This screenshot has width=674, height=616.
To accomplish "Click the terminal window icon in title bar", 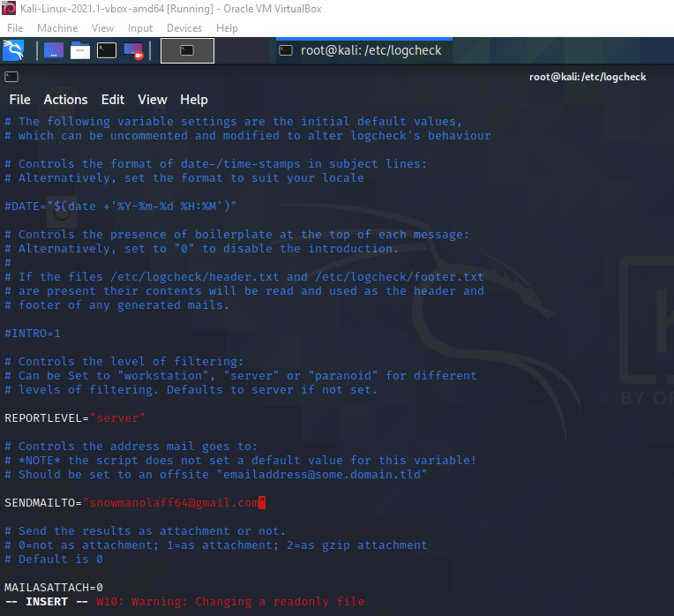I will [x=11, y=77].
